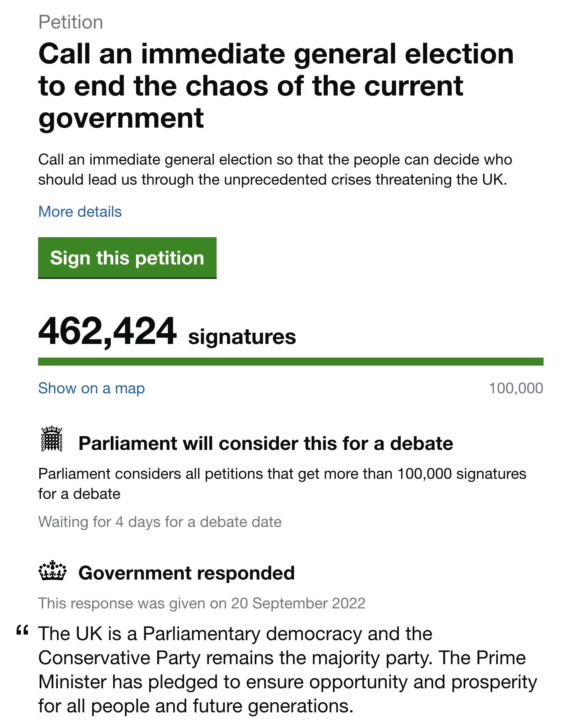Click the Parliament portcullis icon

pos(52,439)
